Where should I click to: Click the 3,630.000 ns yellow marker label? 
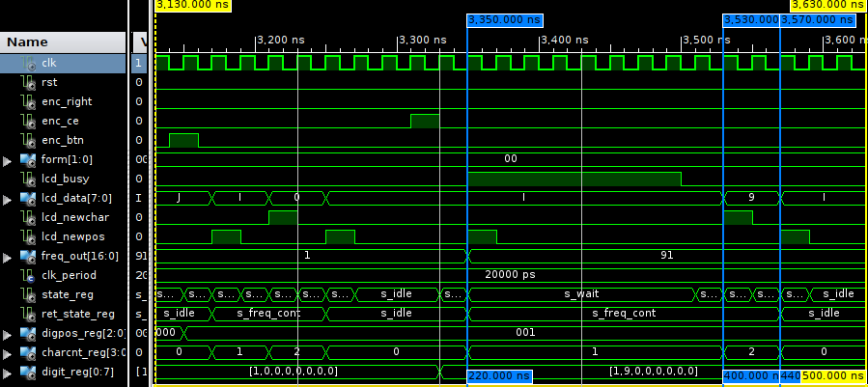[x=827, y=5]
